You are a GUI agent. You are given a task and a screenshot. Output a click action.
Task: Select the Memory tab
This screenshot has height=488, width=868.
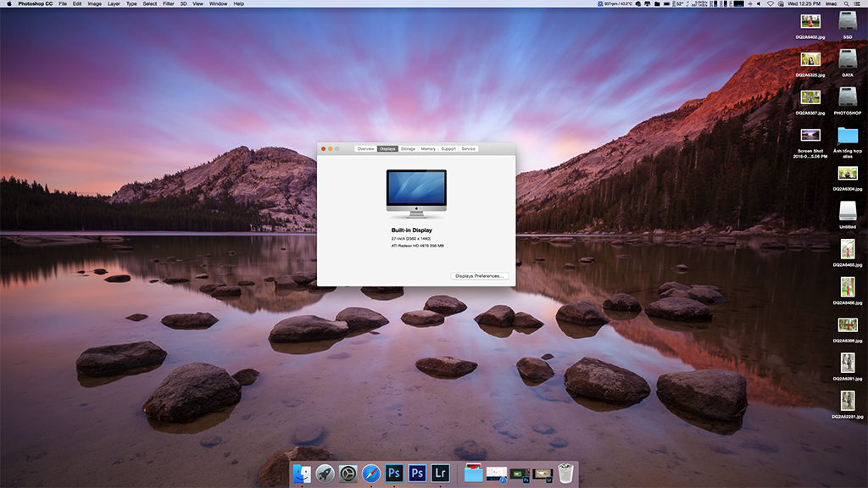click(428, 149)
